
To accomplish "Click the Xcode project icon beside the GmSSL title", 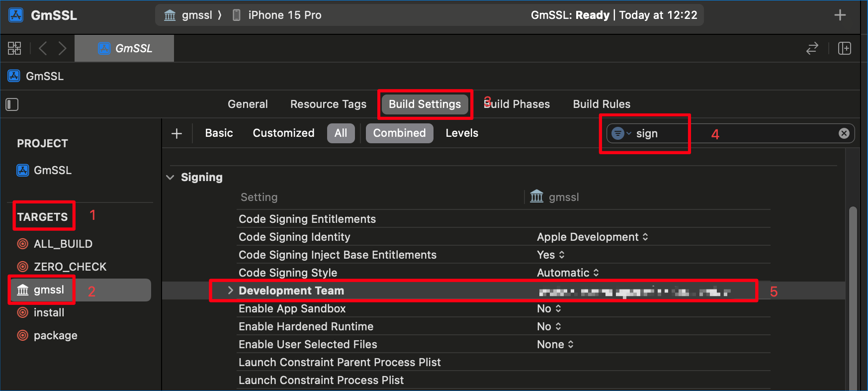I will (16, 15).
